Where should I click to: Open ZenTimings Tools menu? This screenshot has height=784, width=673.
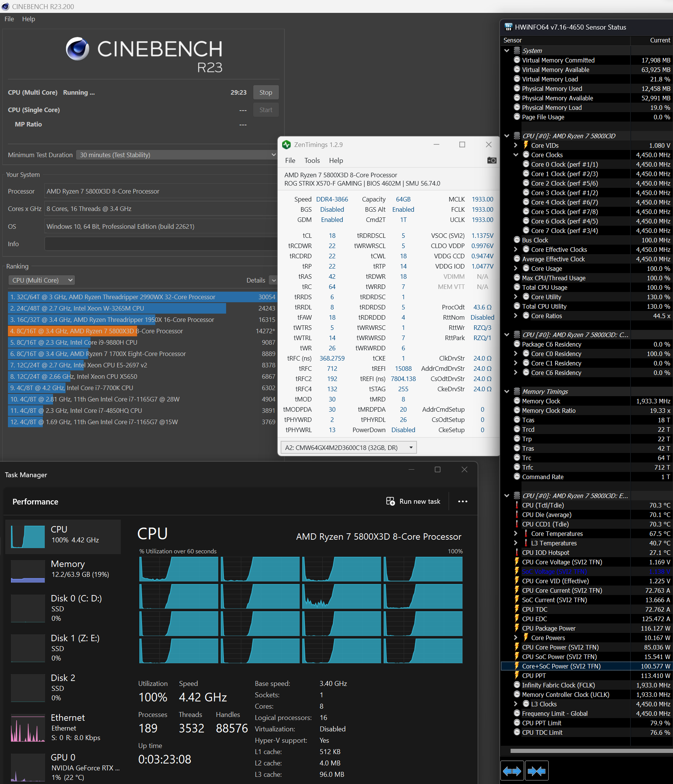pyautogui.click(x=312, y=161)
